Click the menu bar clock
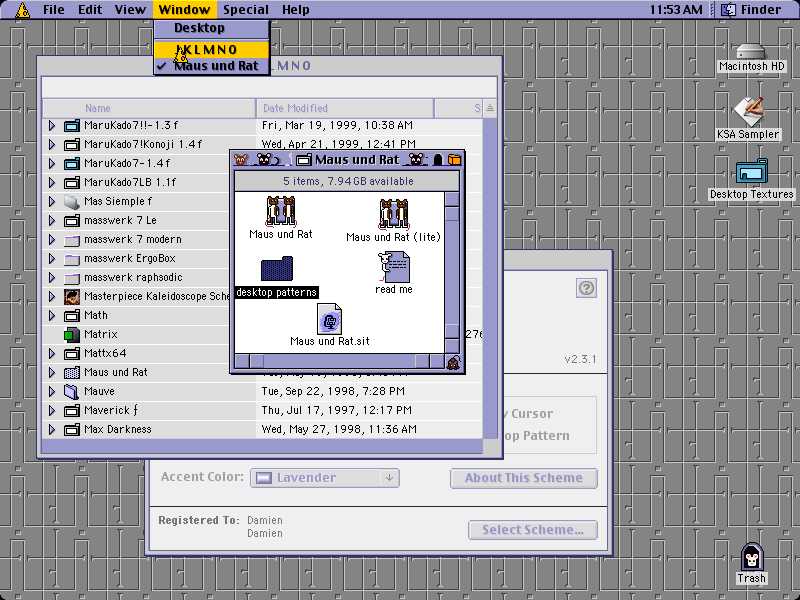This screenshot has height=600, width=800. (676, 10)
